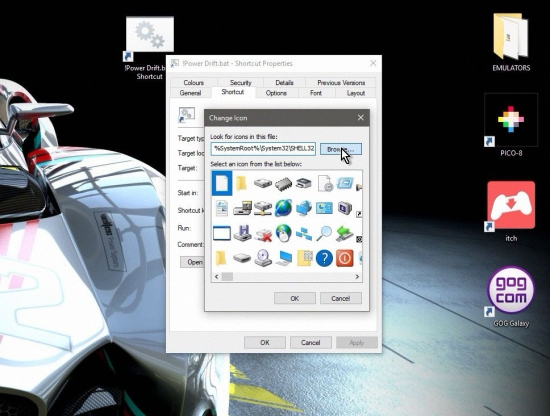Switch to the Options tab

[276, 93]
